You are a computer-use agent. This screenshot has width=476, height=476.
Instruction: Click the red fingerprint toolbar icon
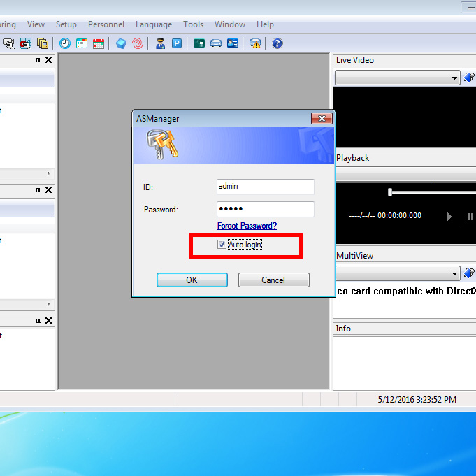138,43
